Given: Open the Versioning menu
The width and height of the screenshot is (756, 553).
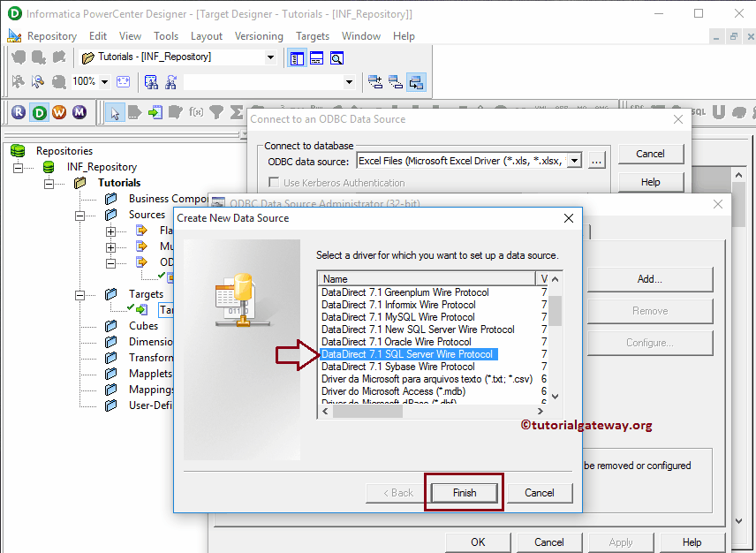Looking at the screenshot, I should tap(259, 36).
